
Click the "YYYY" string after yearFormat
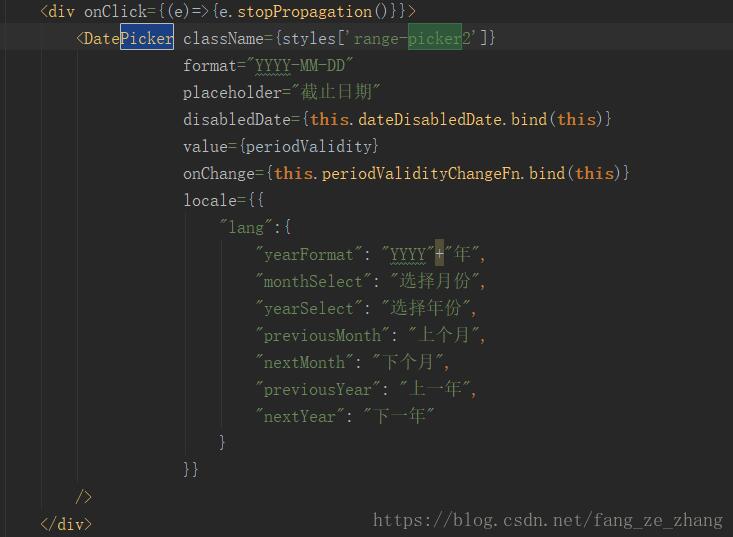408,254
